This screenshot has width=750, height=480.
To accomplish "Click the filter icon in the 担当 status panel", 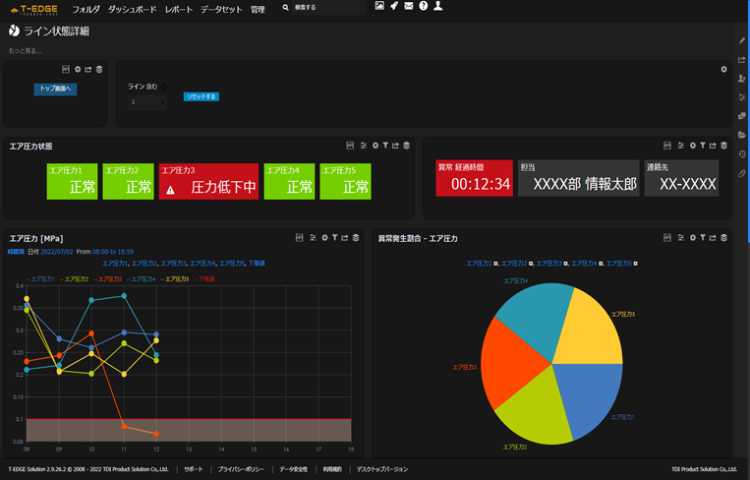I will pos(703,145).
